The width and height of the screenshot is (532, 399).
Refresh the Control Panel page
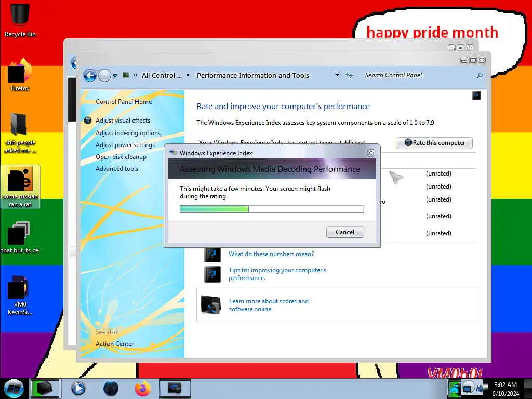pos(349,75)
